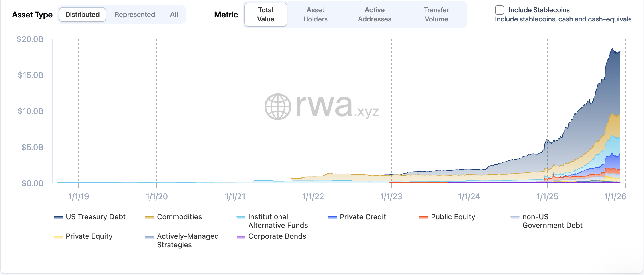Switch to Represented asset type
This screenshot has width=644, height=275.
(x=135, y=15)
